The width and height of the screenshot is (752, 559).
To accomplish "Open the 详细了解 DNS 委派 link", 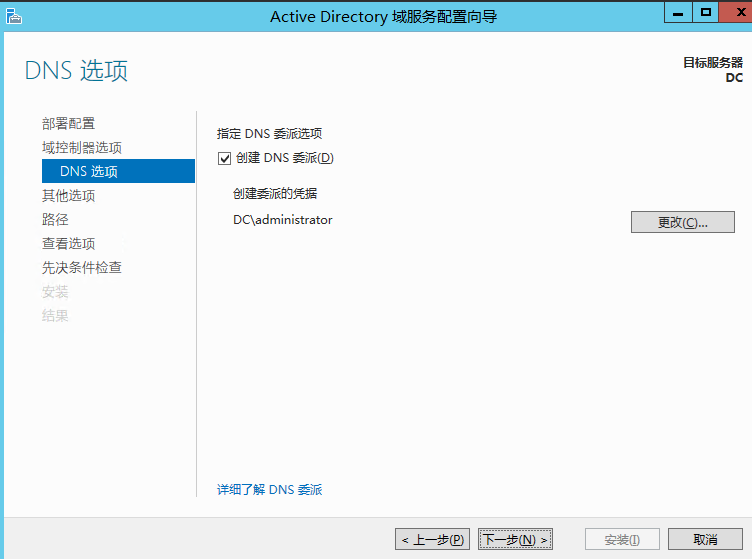I will 270,489.
